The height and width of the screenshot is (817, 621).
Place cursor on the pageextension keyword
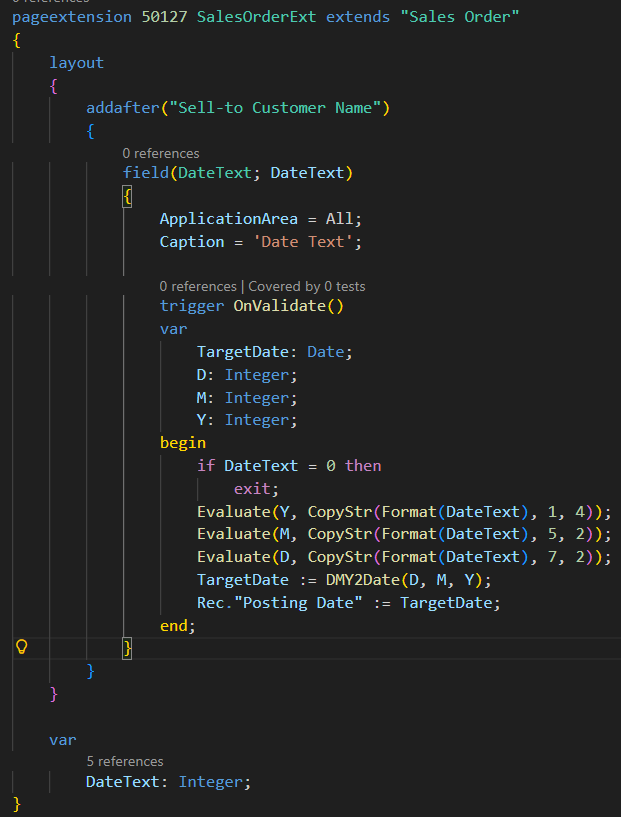tap(71, 17)
